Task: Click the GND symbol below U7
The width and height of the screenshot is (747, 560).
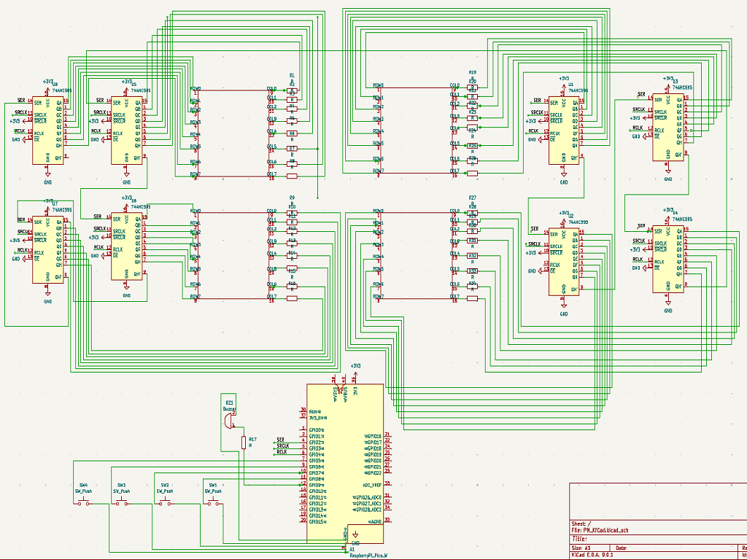Action: click(x=47, y=294)
